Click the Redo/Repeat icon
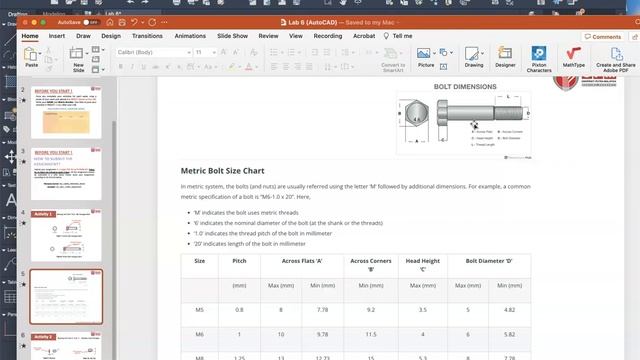 pyautogui.click(x=152, y=22)
